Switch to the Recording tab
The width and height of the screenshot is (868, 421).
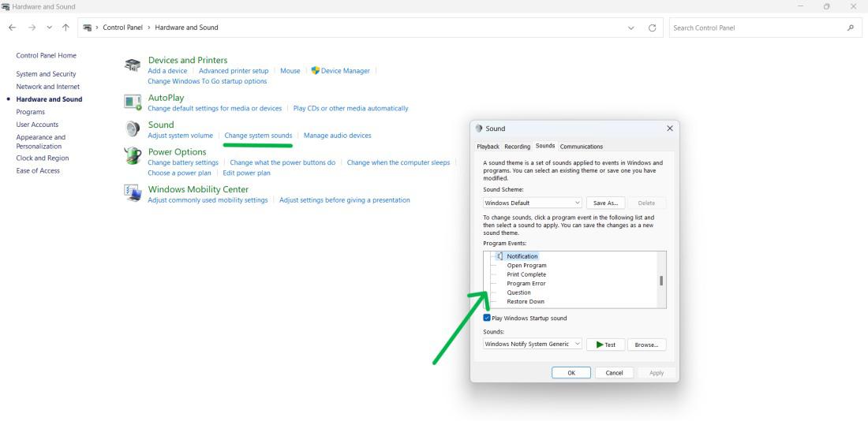(x=517, y=147)
